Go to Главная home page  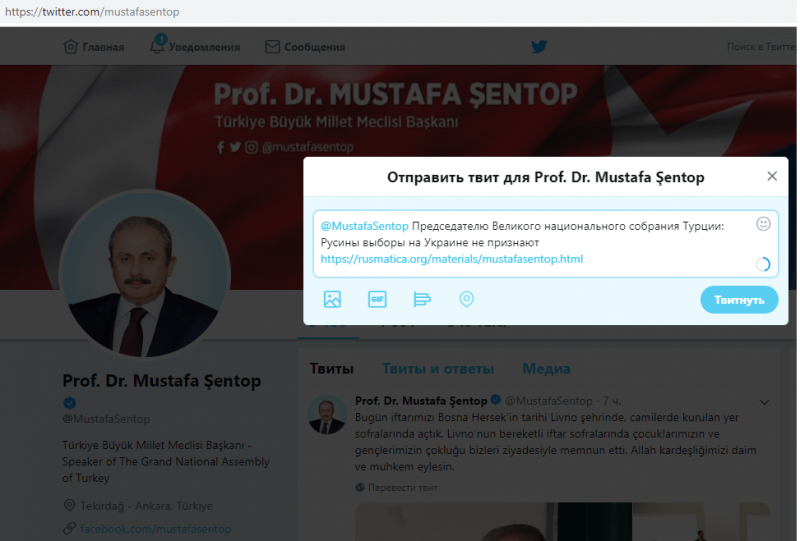click(94, 47)
